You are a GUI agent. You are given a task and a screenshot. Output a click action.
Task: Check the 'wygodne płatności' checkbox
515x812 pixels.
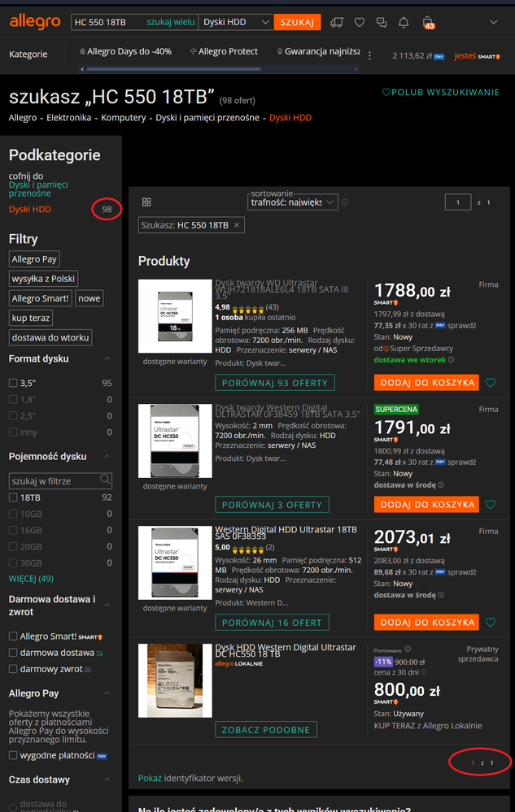click(14, 755)
